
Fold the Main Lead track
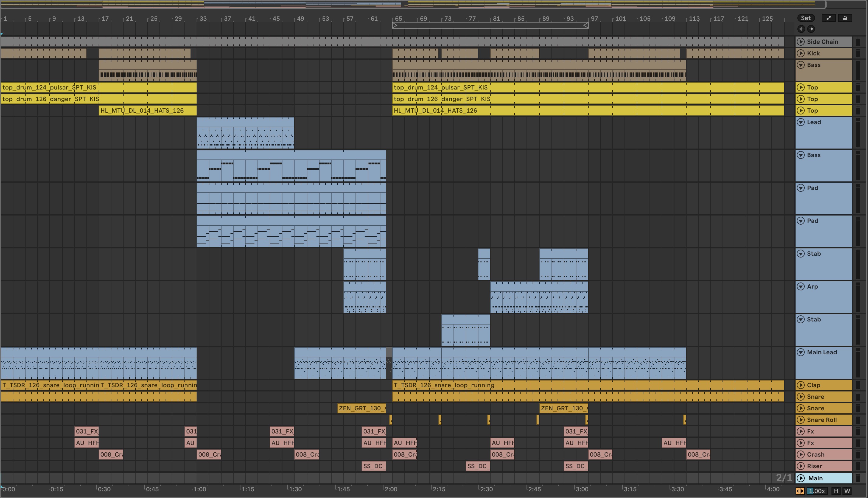801,352
